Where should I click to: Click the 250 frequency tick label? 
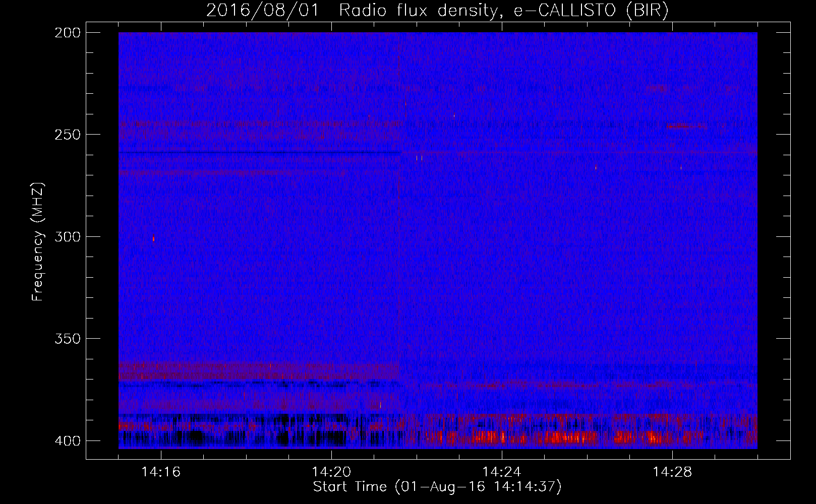(67, 135)
